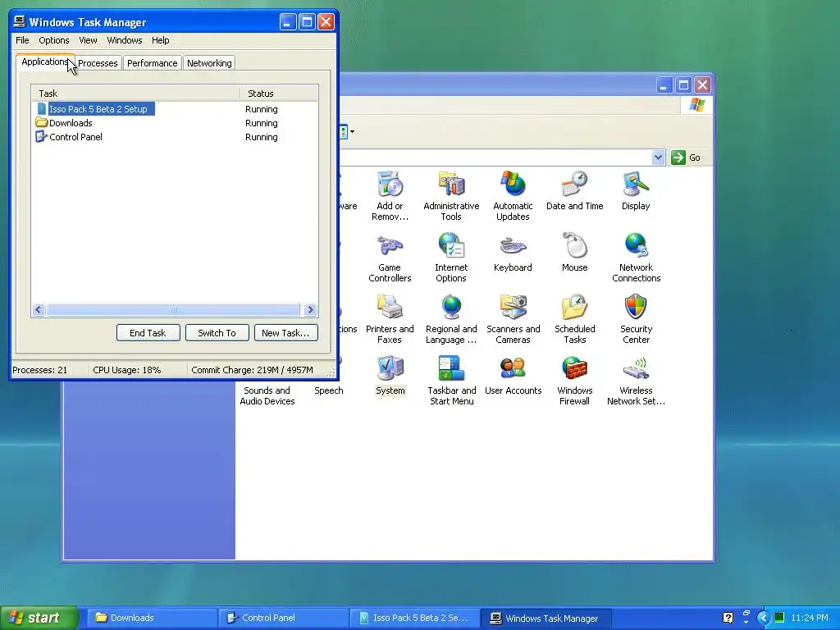Open Security Center icon
This screenshot has width=840, height=630.
click(x=636, y=308)
